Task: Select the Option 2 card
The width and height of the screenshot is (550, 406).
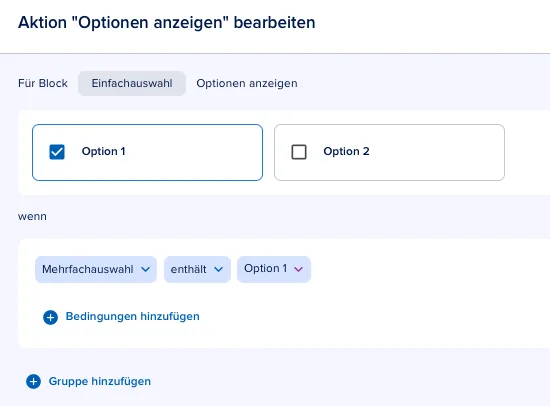Action: coord(389,152)
